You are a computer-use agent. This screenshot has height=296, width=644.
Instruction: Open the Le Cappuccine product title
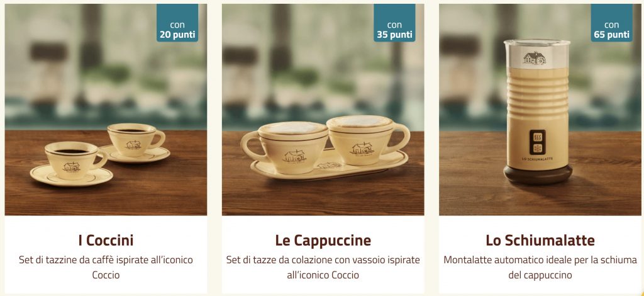[323, 240]
